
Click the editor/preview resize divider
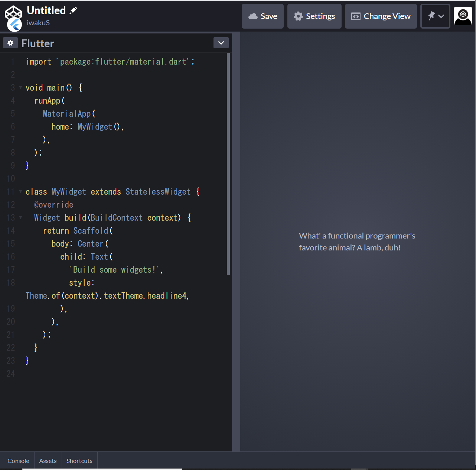coord(236,242)
